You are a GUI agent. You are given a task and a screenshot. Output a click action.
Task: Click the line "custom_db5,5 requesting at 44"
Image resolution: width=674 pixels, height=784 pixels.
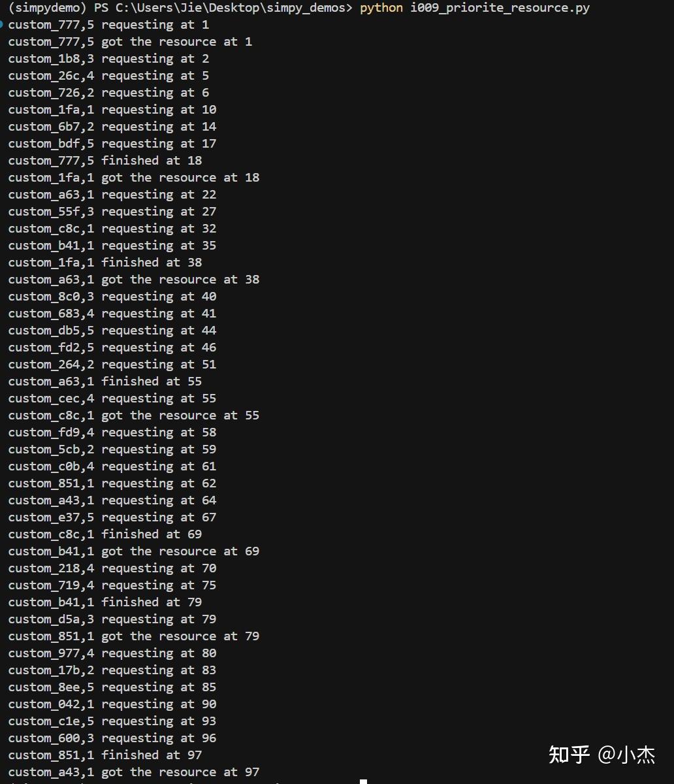point(112,331)
